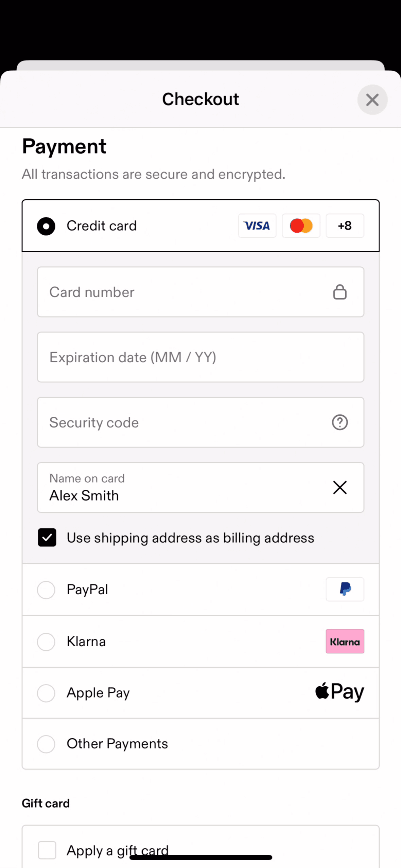Click the Apple Pay logo
The width and height of the screenshot is (401, 868).
click(339, 692)
